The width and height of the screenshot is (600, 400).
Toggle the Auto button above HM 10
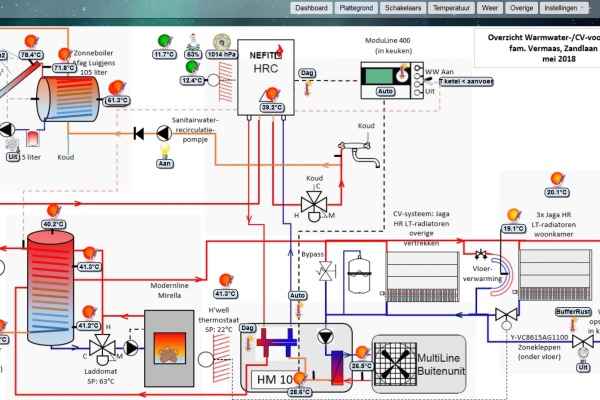[297, 296]
